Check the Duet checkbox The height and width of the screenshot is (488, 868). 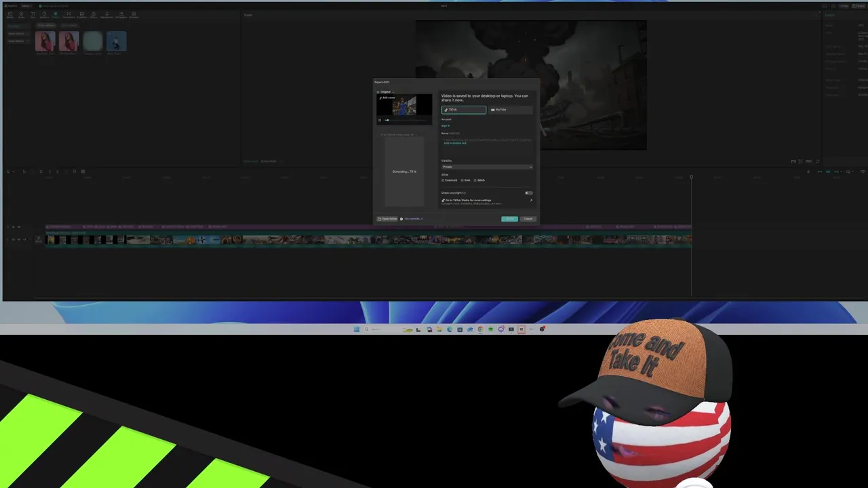462,180
